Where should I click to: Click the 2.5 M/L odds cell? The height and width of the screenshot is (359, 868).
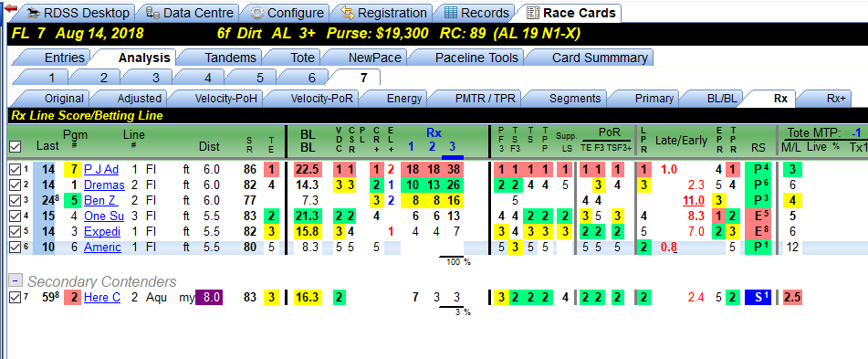pyautogui.click(x=792, y=298)
